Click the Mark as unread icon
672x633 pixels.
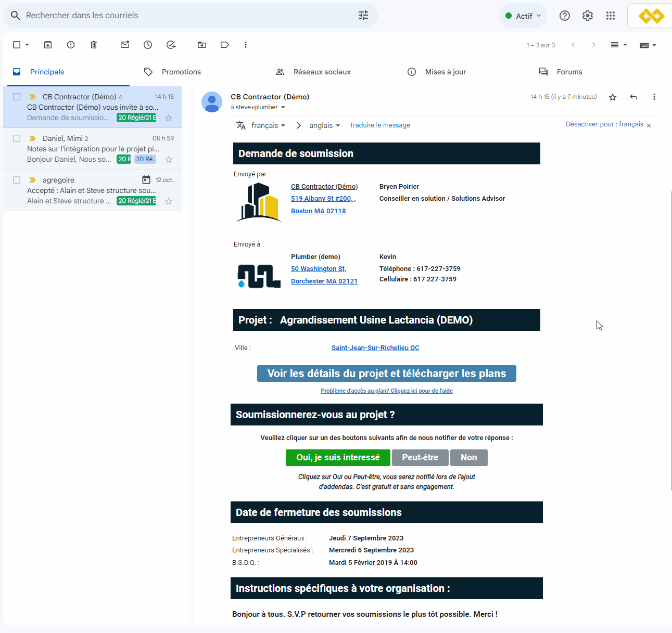click(x=125, y=45)
